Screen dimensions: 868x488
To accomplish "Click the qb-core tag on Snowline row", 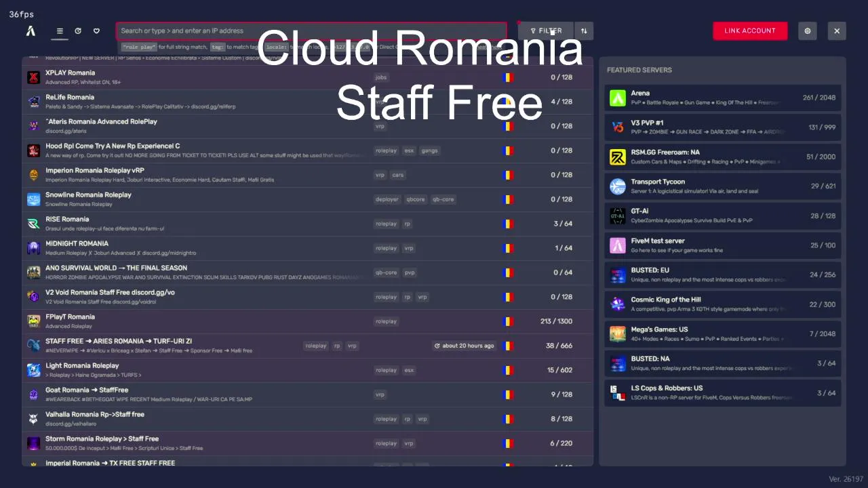I will pyautogui.click(x=443, y=199).
